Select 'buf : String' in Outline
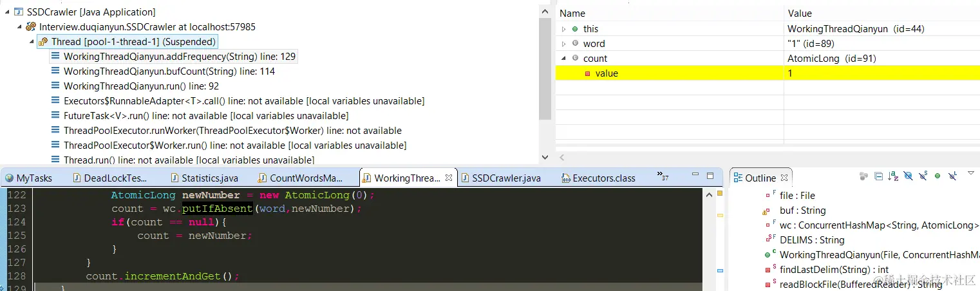980x291 pixels. pos(802,210)
